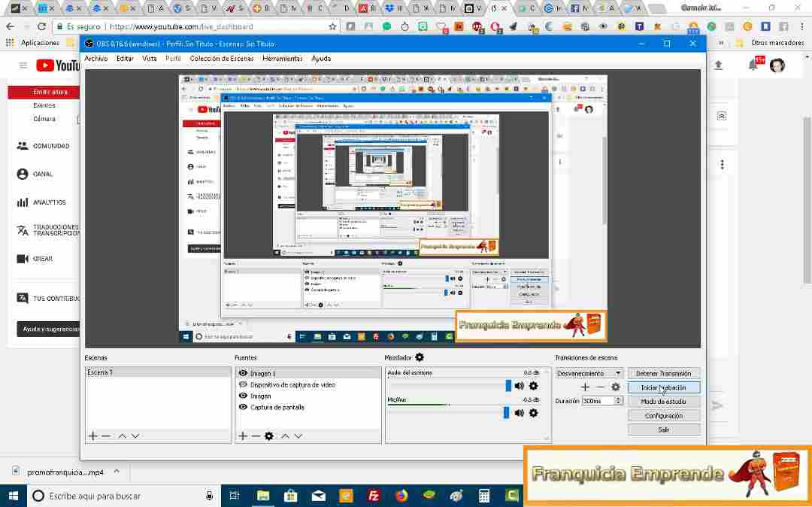
Task: Reload the YouTube page in Chrome
Action: [x=42, y=26]
